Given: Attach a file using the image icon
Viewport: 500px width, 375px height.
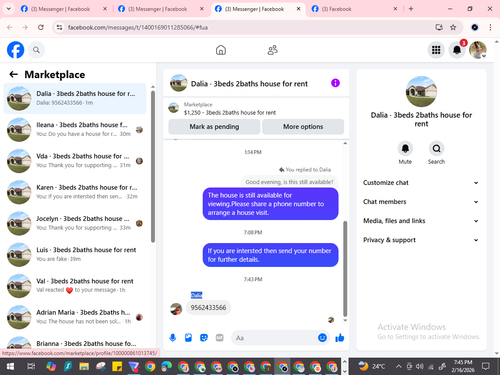Looking at the screenshot, I should click(188, 338).
